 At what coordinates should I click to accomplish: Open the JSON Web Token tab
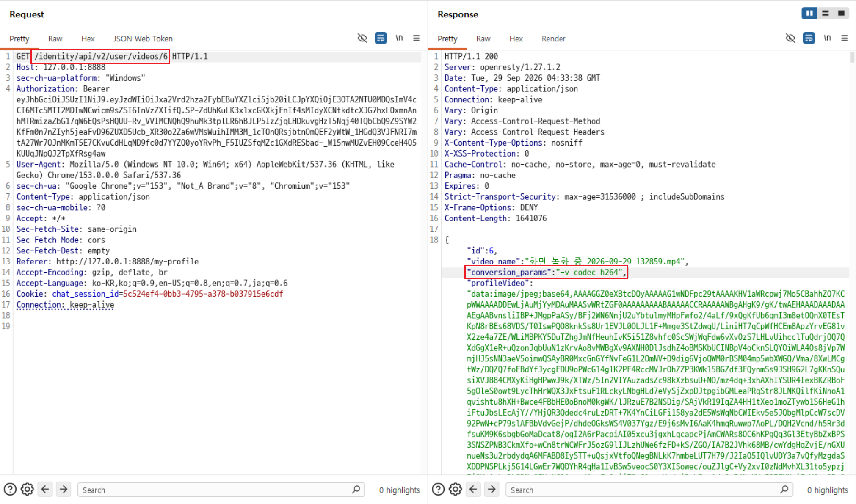pos(143,39)
